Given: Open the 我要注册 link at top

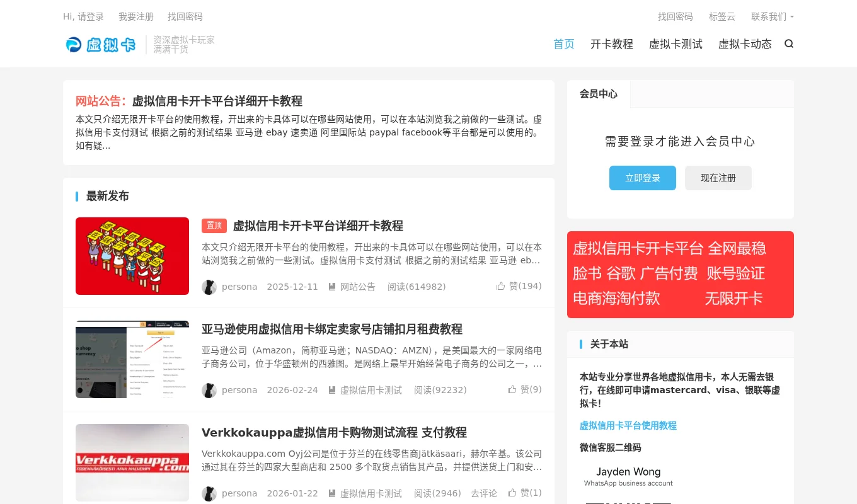Looking at the screenshot, I should coord(136,16).
